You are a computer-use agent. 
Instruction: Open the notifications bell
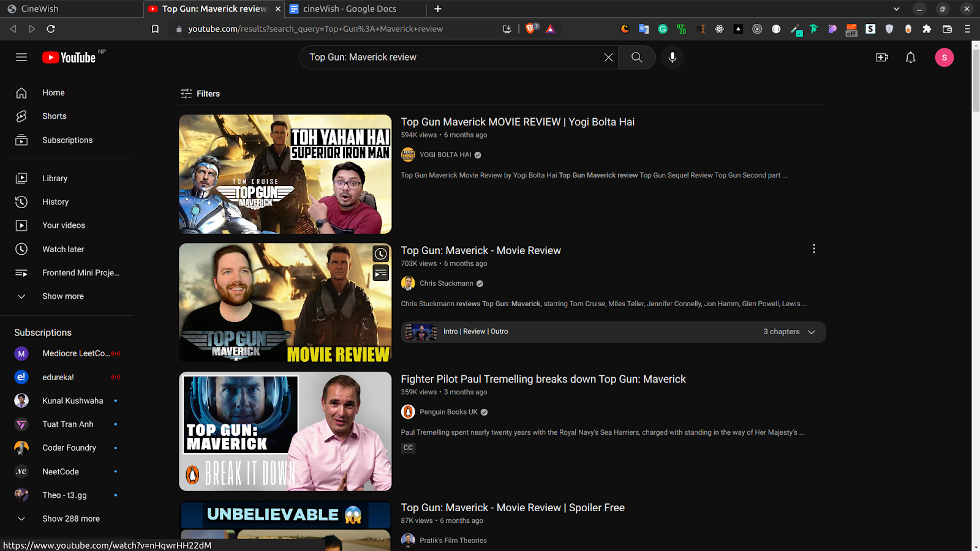pos(911,57)
